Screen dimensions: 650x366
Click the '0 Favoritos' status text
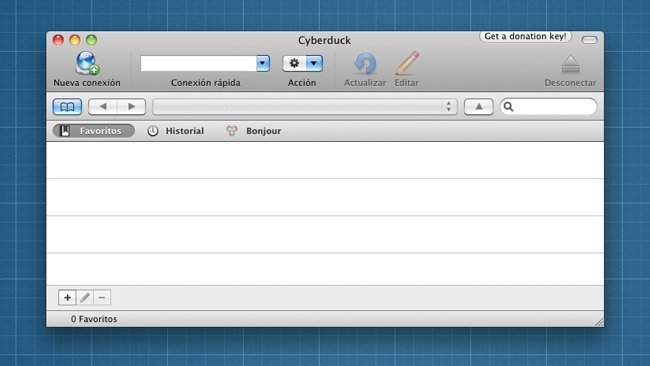click(94, 319)
